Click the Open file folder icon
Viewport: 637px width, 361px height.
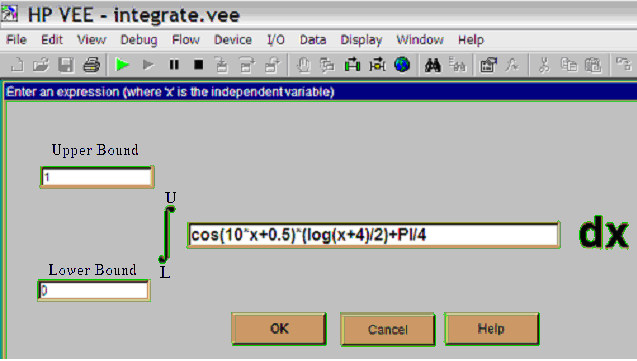click(x=41, y=65)
